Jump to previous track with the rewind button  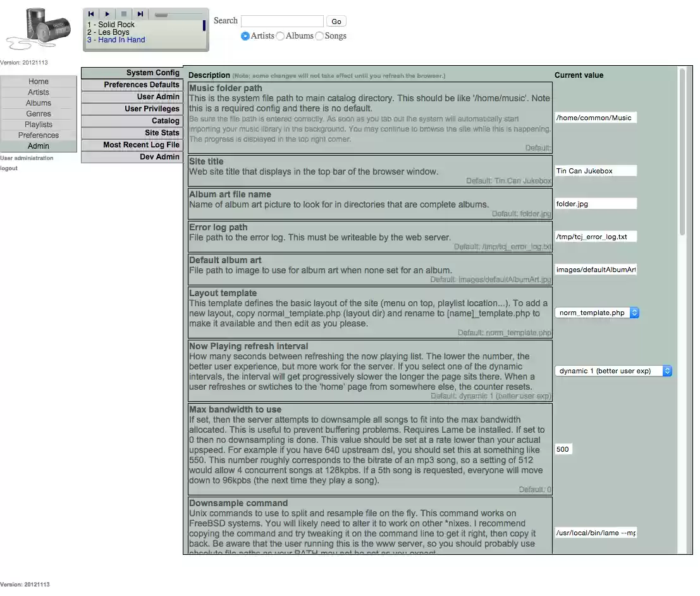pos(90,14)
